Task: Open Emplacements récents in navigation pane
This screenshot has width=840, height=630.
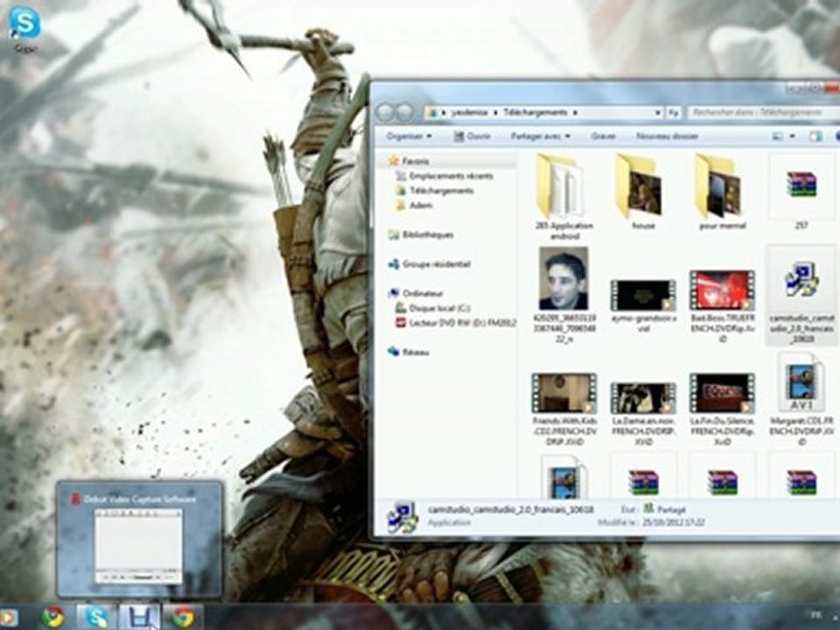Action: 444,176
